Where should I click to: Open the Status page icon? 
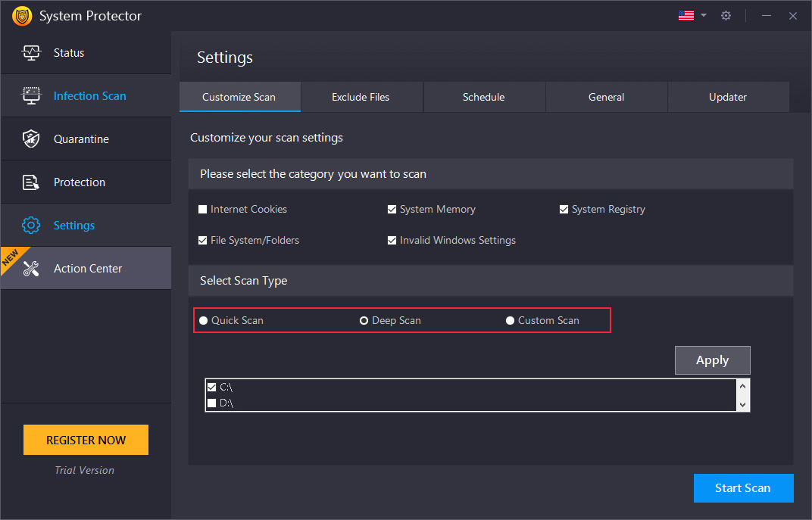tap(31, 52)
